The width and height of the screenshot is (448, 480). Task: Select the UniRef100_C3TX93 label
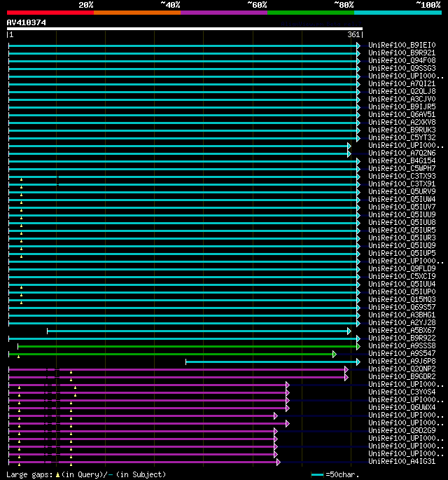402,176
